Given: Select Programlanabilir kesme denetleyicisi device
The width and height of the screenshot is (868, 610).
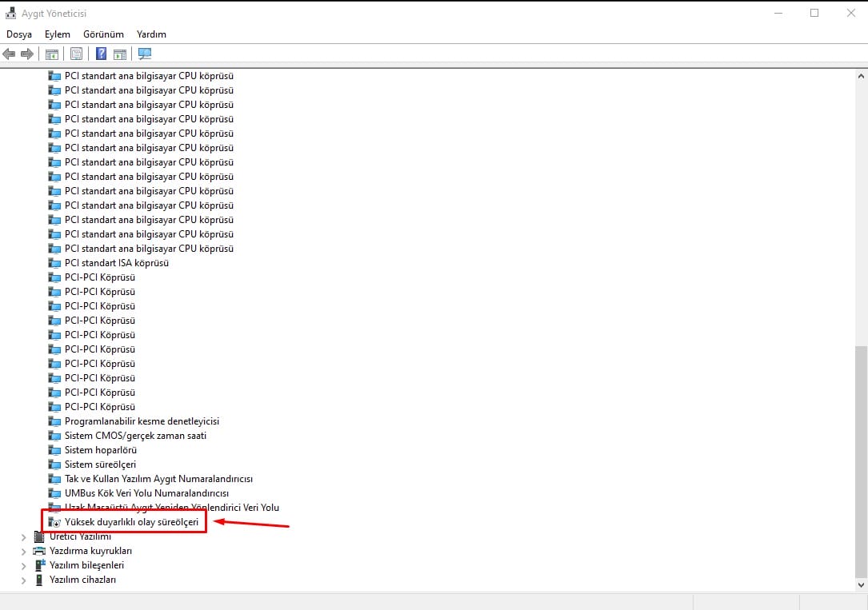Looking at the screenshot, I should click(142, 421).
